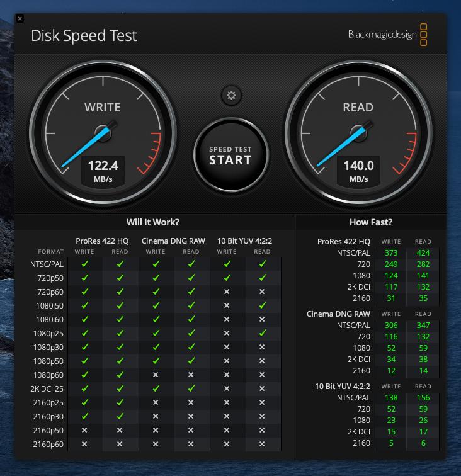The width and height of the screenshot is (461, 476).
Task: Click the ProRes read cross for 2160p60
Action: [x=120, y=444]
